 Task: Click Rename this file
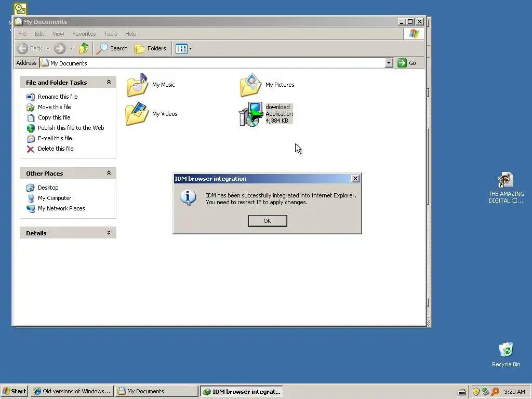pyautogui.click(x=58, y=97)
